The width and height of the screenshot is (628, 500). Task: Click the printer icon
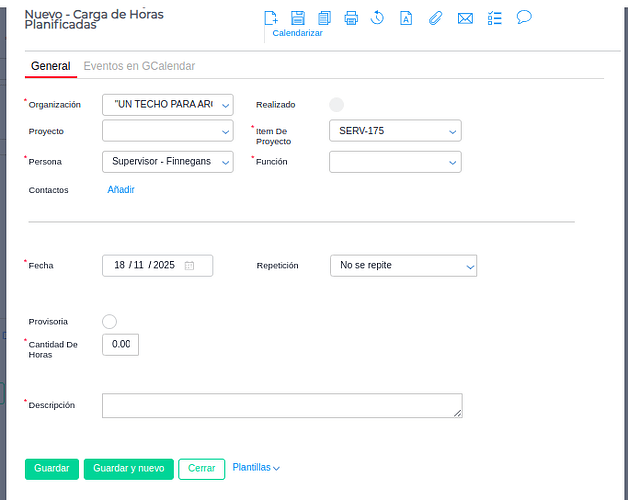pos(351,18)
